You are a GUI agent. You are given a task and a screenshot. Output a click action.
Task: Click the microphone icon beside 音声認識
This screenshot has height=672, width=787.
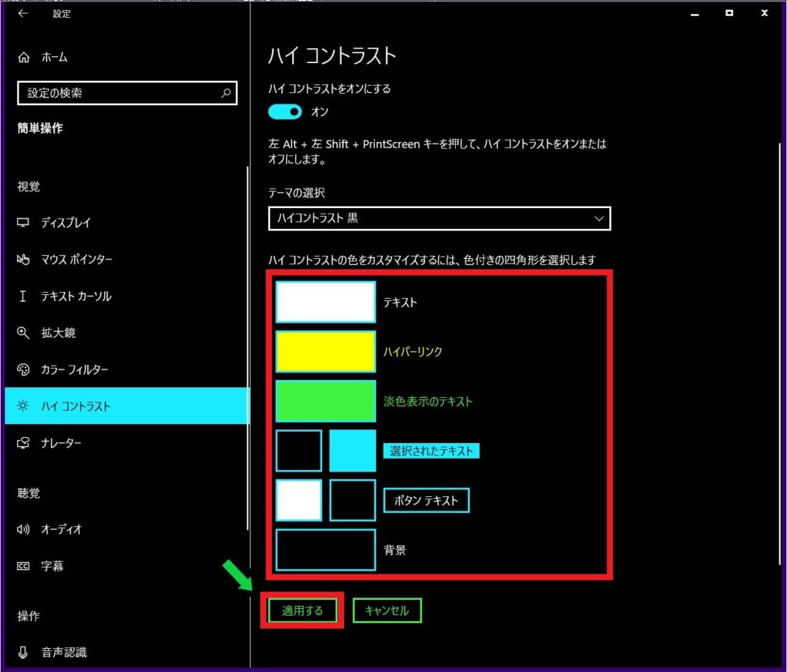(22, 652)
